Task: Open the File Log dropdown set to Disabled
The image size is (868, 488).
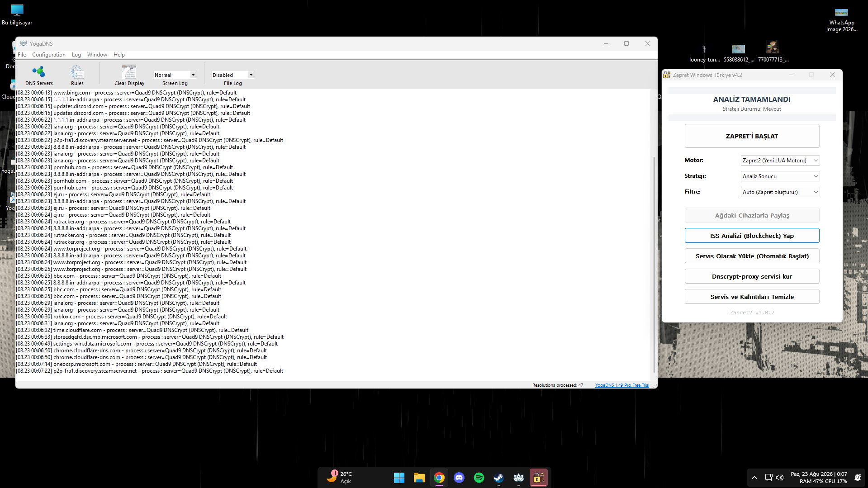Action: point(232,75)
